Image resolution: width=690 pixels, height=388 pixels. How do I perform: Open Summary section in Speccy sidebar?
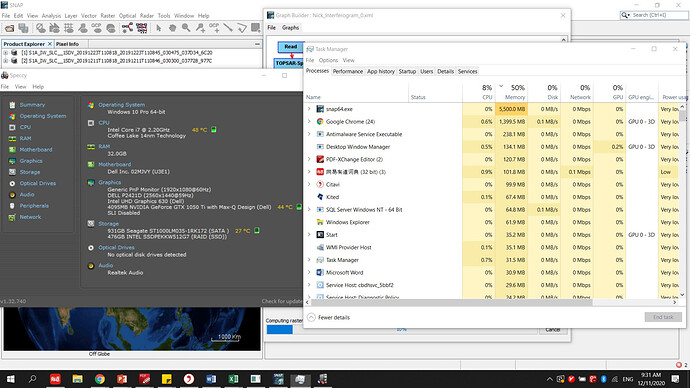click(x=32, y=105)
